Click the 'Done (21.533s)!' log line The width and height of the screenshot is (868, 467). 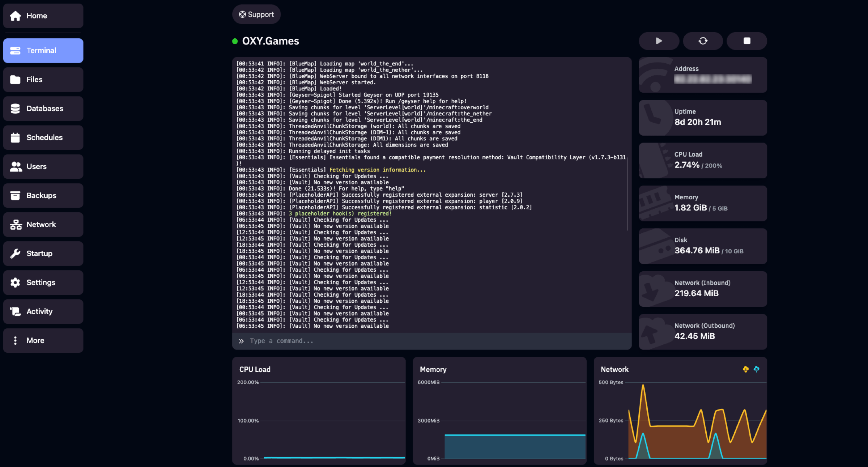point(320,188)
